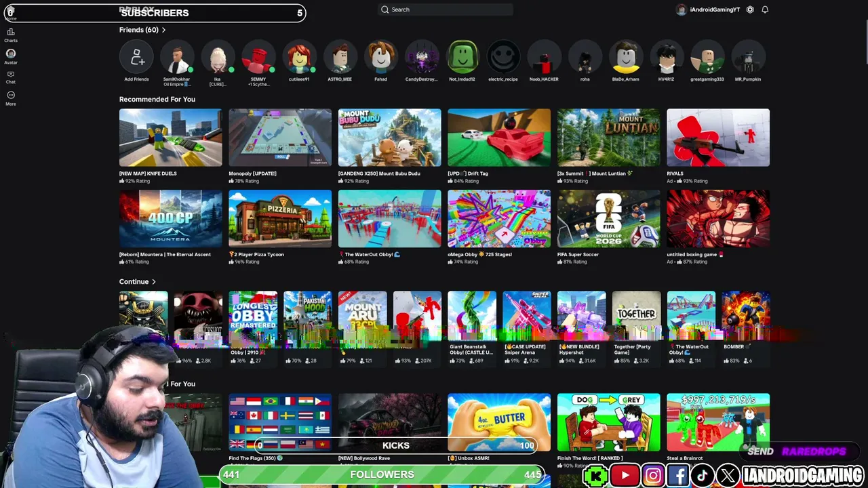The width and height of the screenshot is (868, 488).
Task: Open friend greatgaming333's avatar
Action: coord(707,58)
